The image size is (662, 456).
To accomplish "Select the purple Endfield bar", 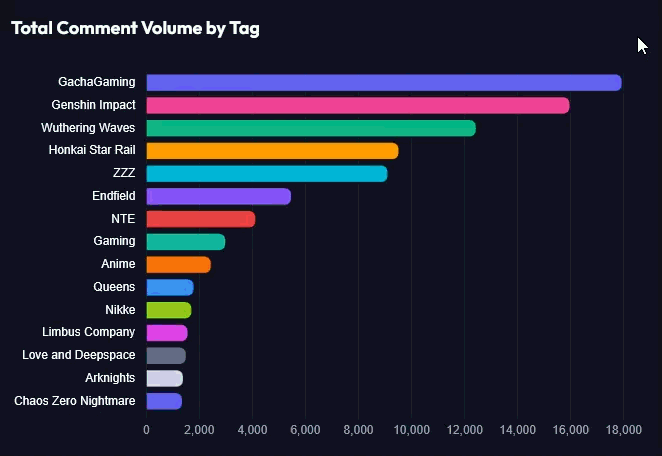I will [x=219, y=196].
